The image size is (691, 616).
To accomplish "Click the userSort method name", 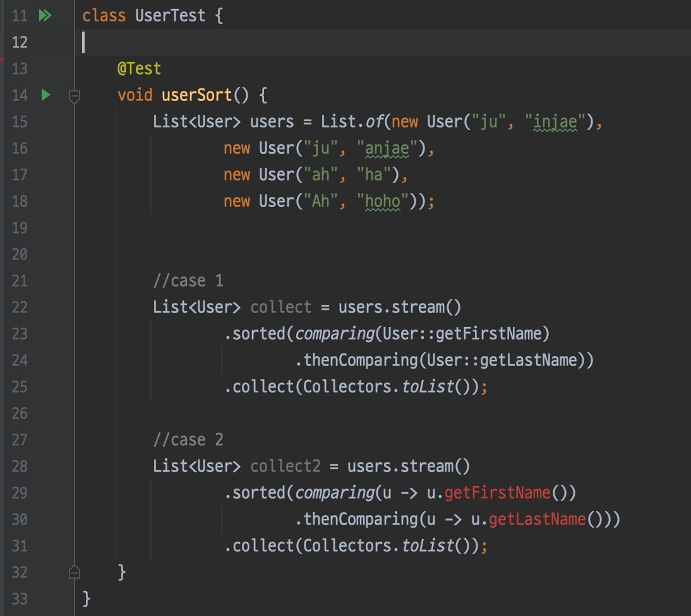I will 196,95.
